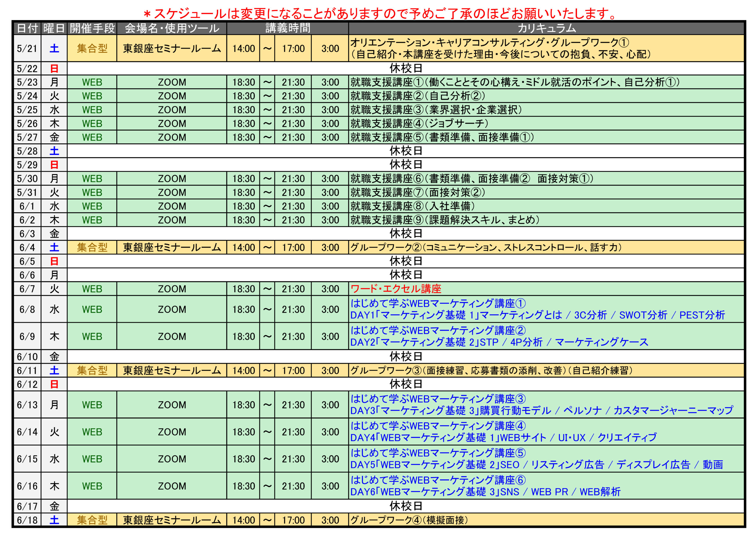This screenshot has height=540, width=756.
Task: Click 就職支援講座⑧(入社準備) text
Action: (x=413, y=206)
